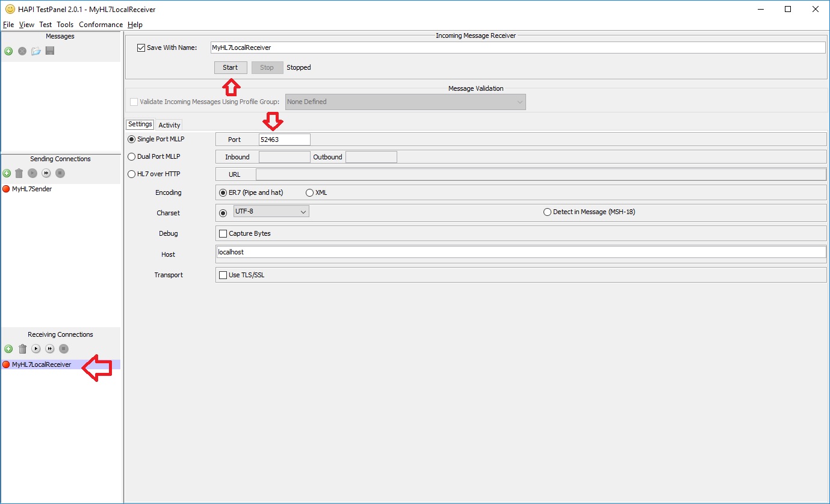Create a new message in the Messages panel

click(x=8, y=51)
